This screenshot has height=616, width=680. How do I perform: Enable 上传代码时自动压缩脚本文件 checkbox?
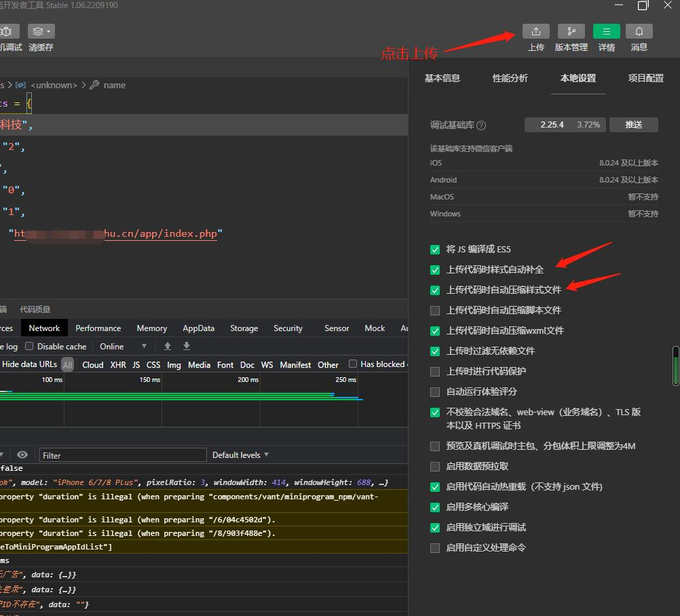click(x=435, y=310)
